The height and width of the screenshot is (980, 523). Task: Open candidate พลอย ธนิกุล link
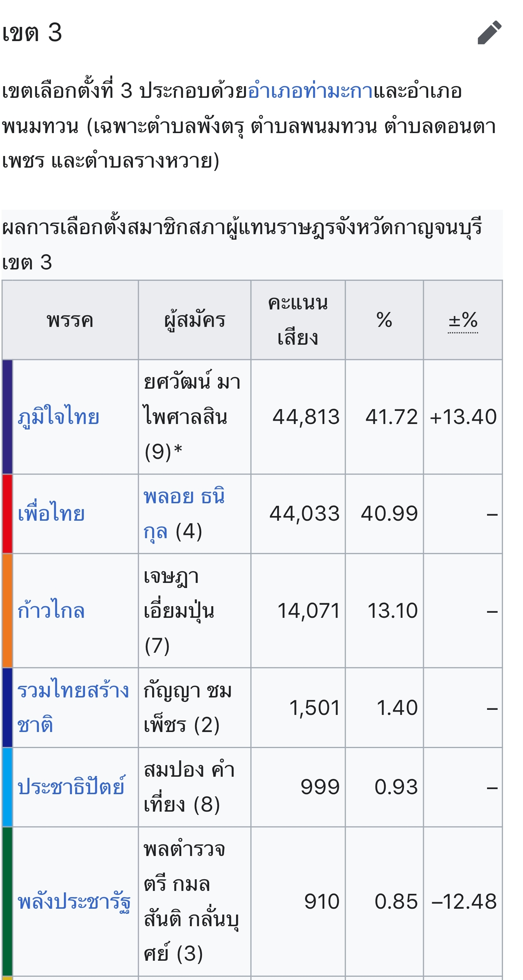184,497
